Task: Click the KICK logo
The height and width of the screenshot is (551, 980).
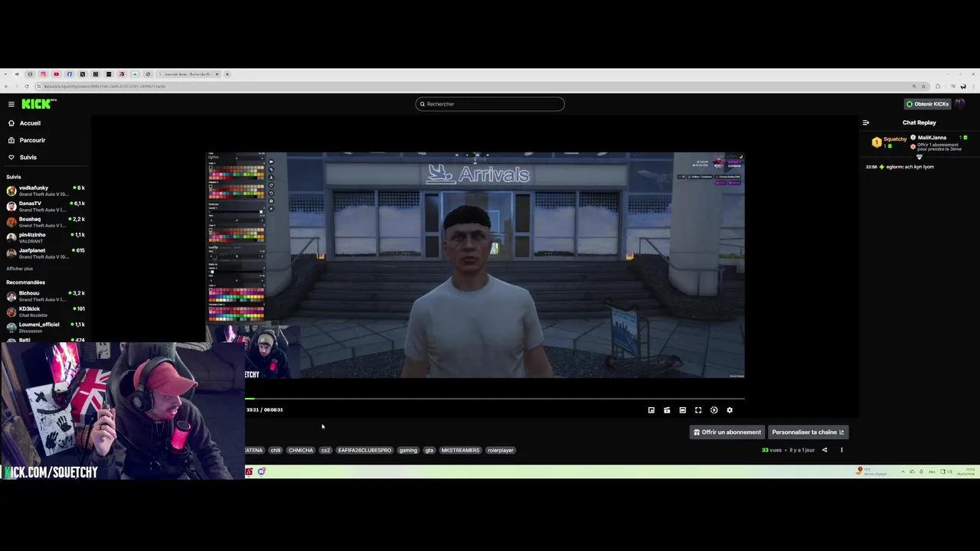Action: [38, 104]
